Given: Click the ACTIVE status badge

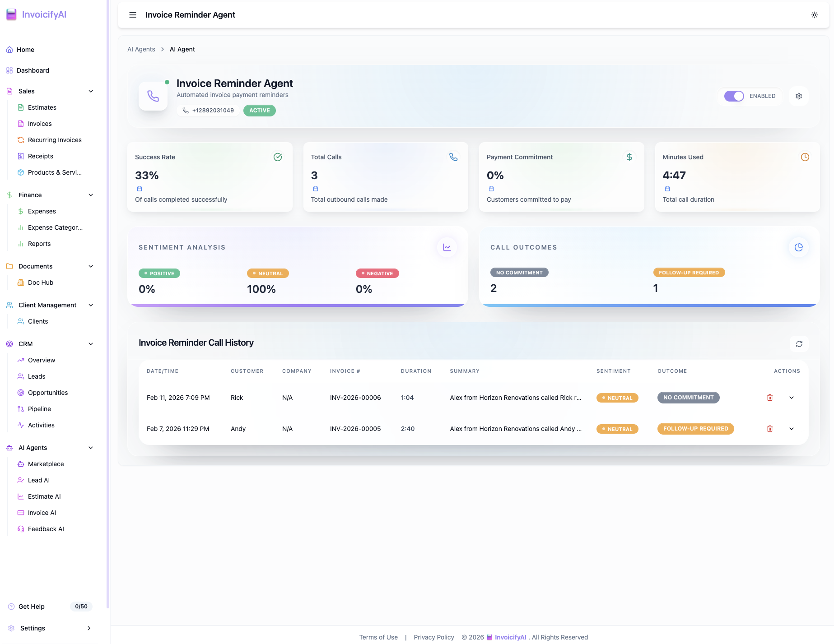Looking at the screenshot, I should [x=260, y=111].
